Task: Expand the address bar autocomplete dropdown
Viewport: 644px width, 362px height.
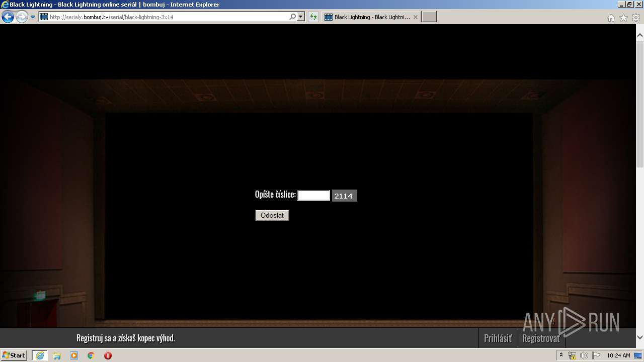Action: 301,17
